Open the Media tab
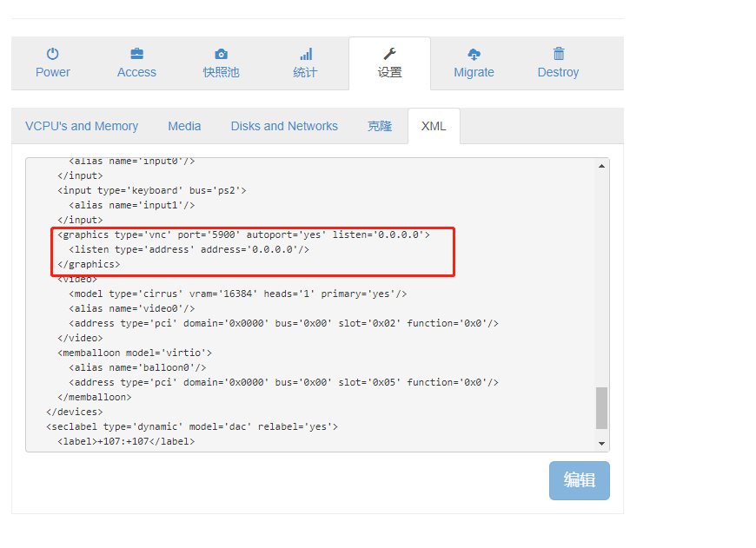Viewport: 756px width, 548px height. click(184, 126)
